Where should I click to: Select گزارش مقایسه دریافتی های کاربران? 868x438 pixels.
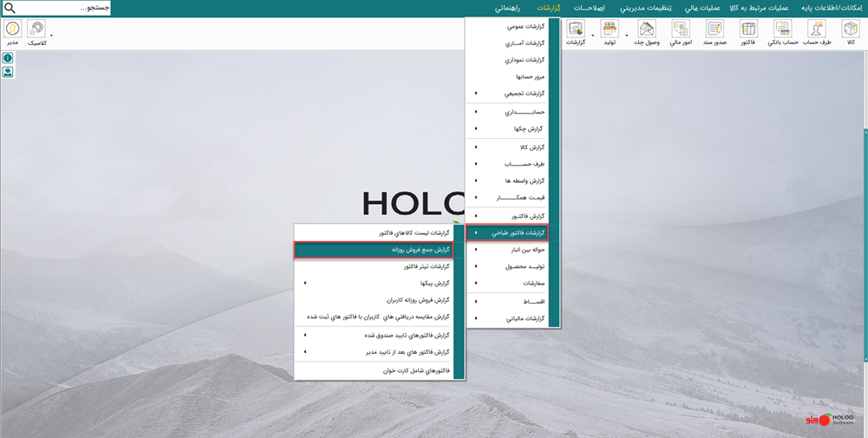click(374, 317)
